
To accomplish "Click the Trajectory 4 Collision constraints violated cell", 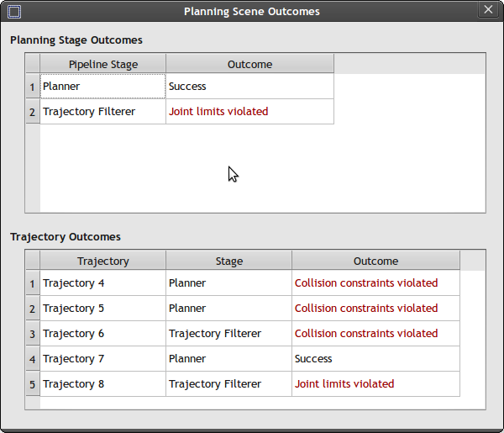I will 375,283.
